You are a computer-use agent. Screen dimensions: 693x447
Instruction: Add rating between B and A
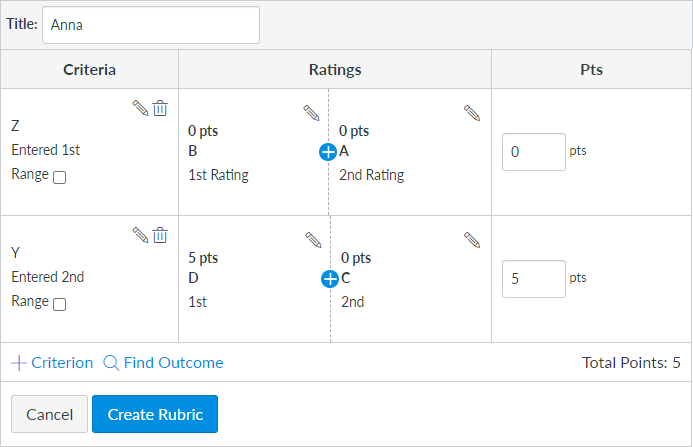pyautogui.click(x=328, y=152)
